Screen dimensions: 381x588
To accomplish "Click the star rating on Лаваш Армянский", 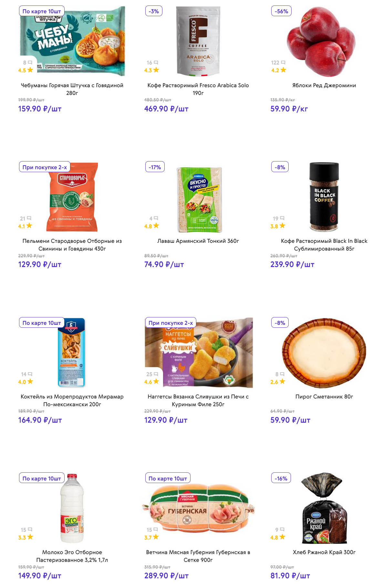I will pyautogui.click(x=156, y=226).
